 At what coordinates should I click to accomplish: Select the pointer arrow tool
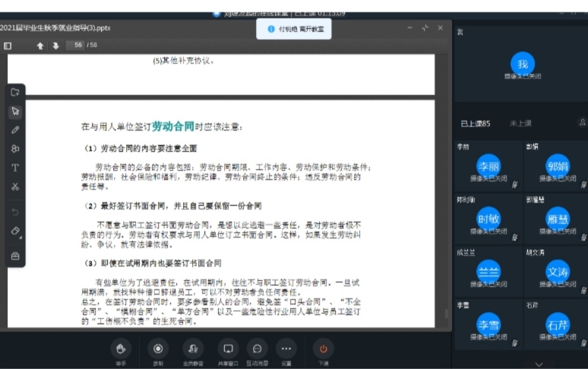pyautogui.click(x=15, y=111)
